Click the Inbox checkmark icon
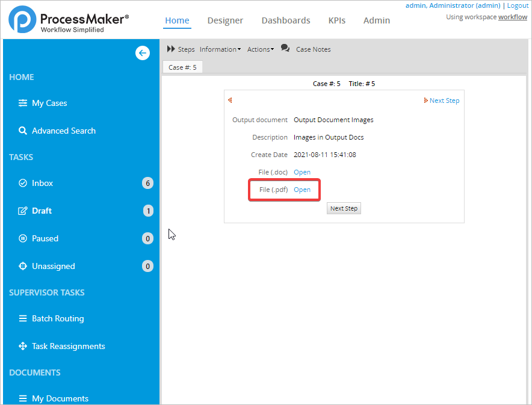 click(x=23, y=183)
